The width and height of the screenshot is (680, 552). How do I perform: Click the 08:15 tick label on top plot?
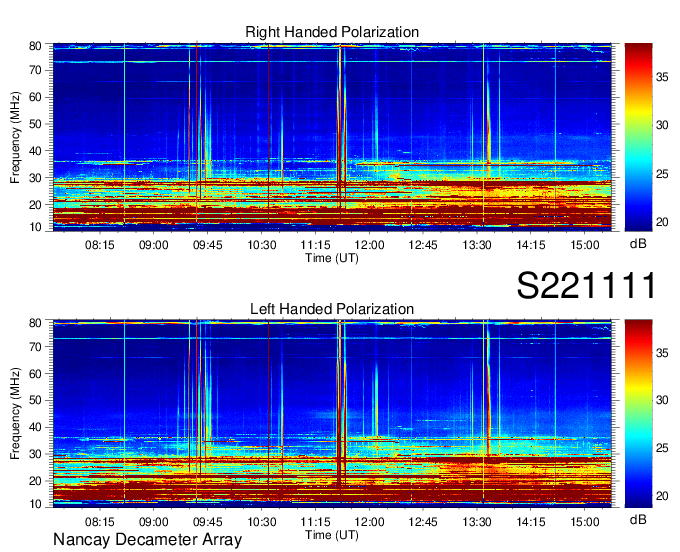coord(100,245)
